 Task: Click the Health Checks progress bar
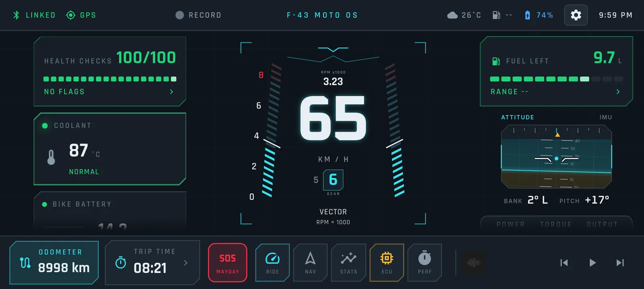tap(110, 79)
